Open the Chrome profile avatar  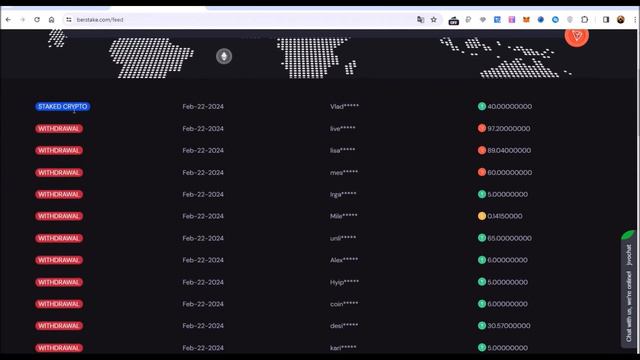tap(620, 20)
